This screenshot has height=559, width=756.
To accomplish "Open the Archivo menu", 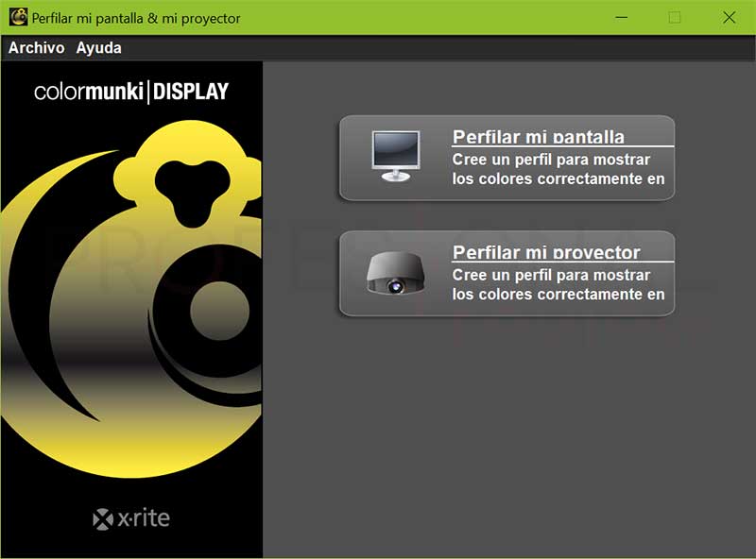I will [36, 48].
